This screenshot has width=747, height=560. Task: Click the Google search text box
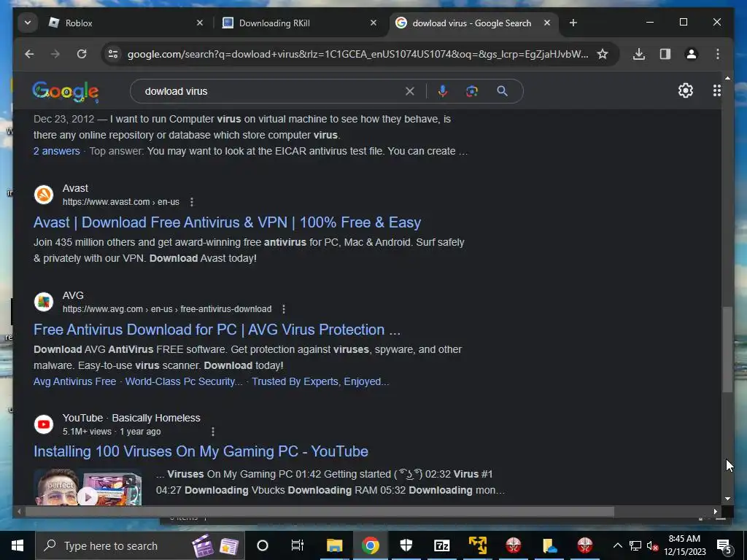(271, 91)
